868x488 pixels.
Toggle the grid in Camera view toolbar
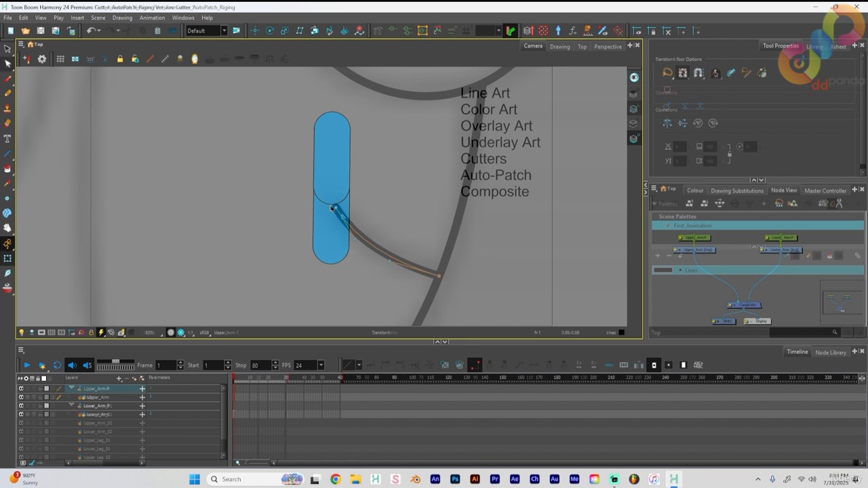(x=60, y=59)
